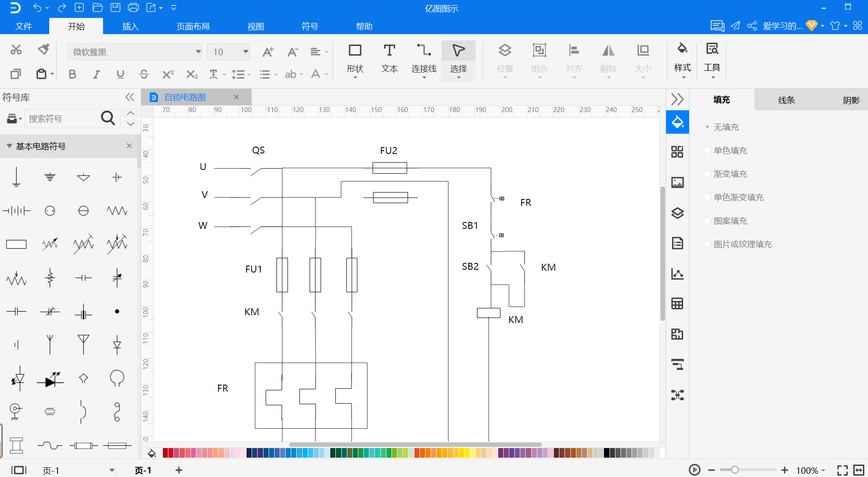The image size is (868, 477).
Task: Click the Undo arrow icon
Action: click(x=38, y=8)
